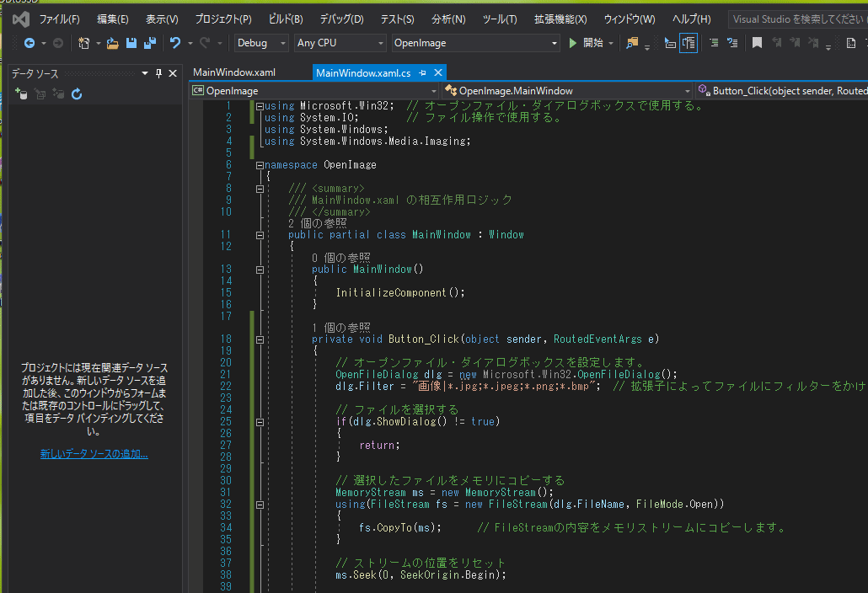The height and width of the screenshot is (593, 868).
Task: Open the 拡張機能(X) menu
Action: coord(560,19)
